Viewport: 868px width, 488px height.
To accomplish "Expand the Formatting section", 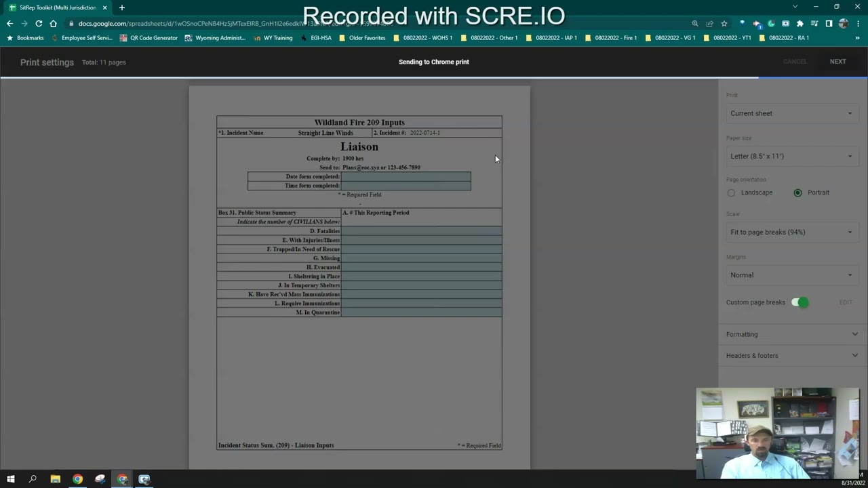I will pyautogui.click(x=792, y=334).
